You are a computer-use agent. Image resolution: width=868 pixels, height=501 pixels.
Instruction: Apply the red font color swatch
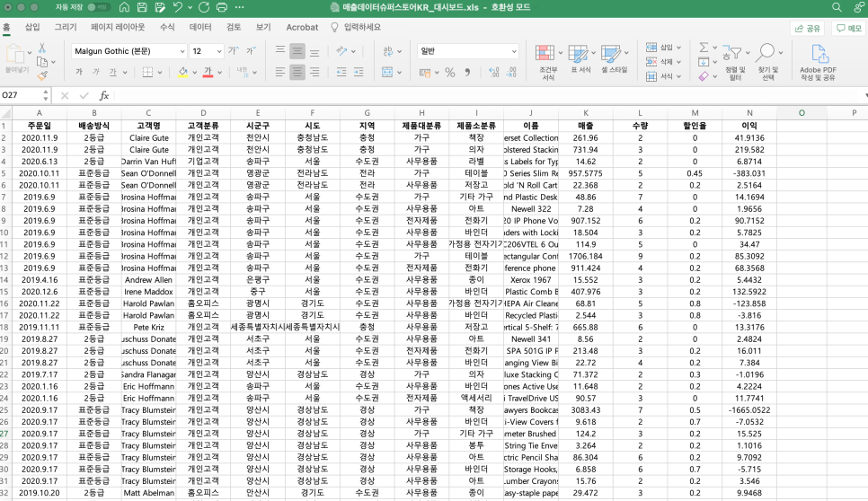(208, 73)
